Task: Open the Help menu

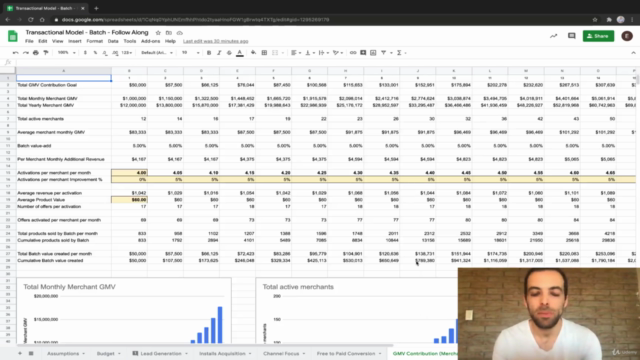Action: pyautogui.click(x=170, y=41)
